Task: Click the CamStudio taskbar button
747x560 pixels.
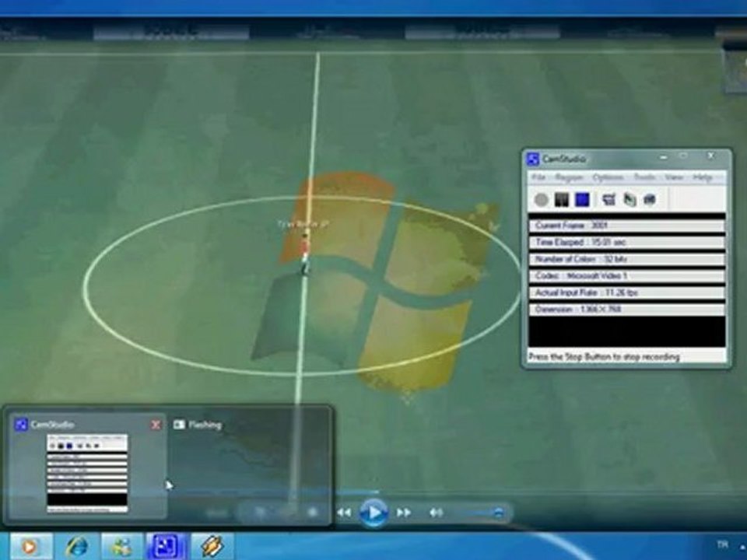Action: coord(167,546)
